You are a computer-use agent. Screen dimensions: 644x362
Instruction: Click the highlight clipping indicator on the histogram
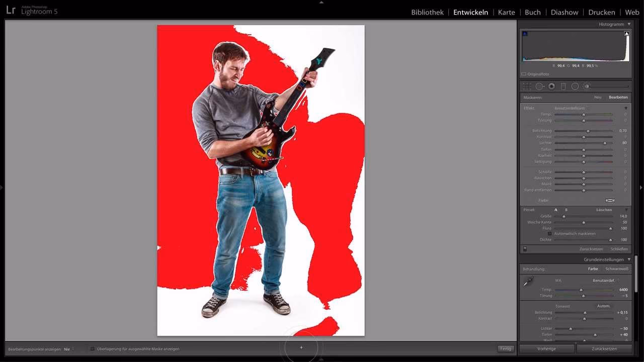[626, 33]
